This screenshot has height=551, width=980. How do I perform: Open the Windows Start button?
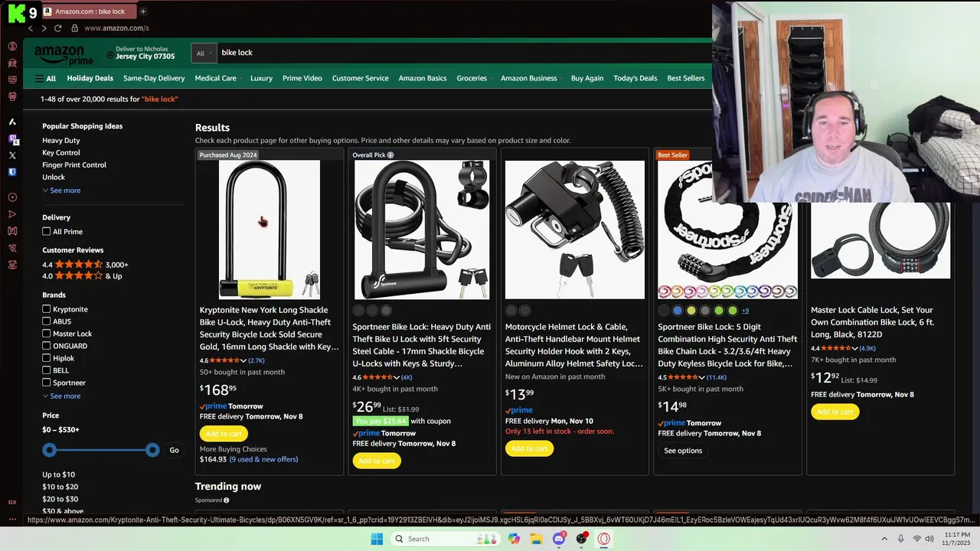point(377,539)
